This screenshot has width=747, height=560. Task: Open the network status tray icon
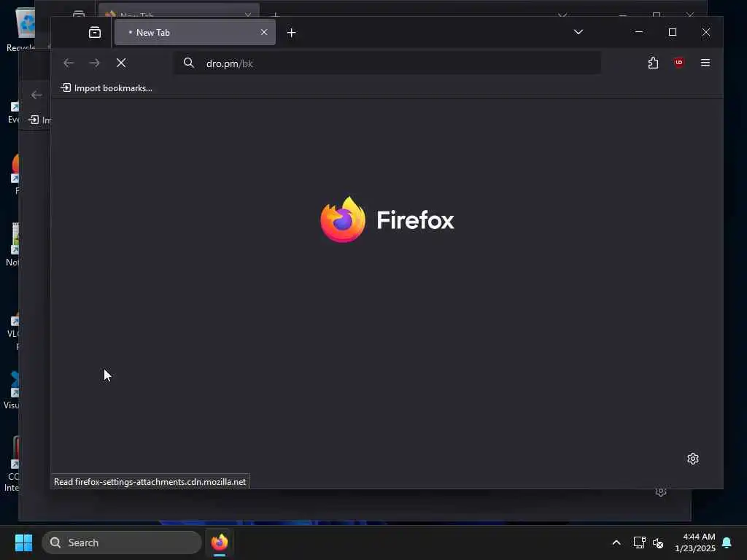[639, 542]
